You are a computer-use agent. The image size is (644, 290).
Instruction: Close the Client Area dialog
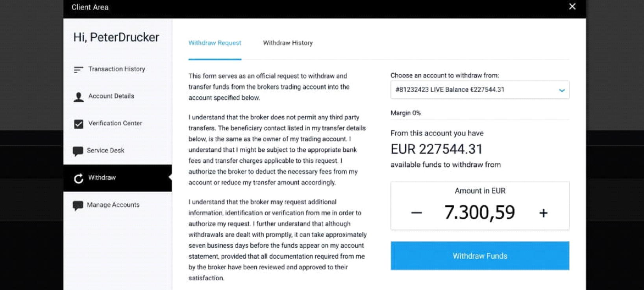click(x=572, y=7)
